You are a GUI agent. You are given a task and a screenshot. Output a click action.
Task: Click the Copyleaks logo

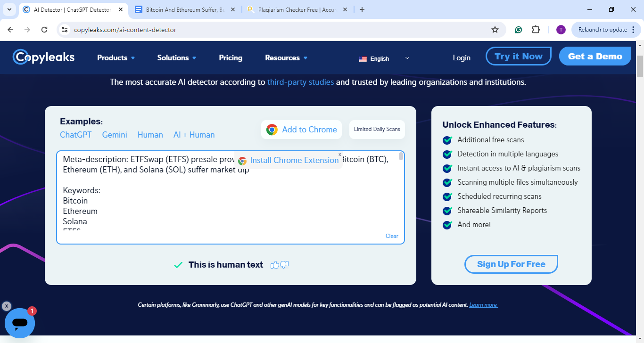(43, 57)
